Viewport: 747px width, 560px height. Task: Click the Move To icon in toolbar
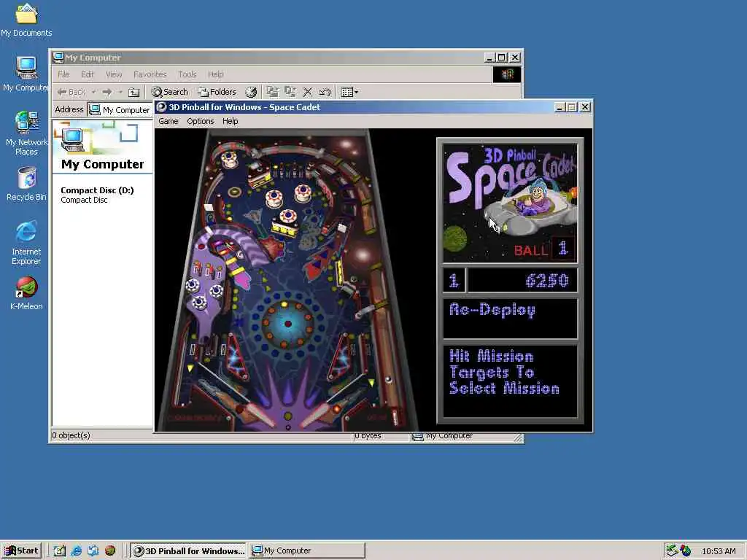(273, 92)
